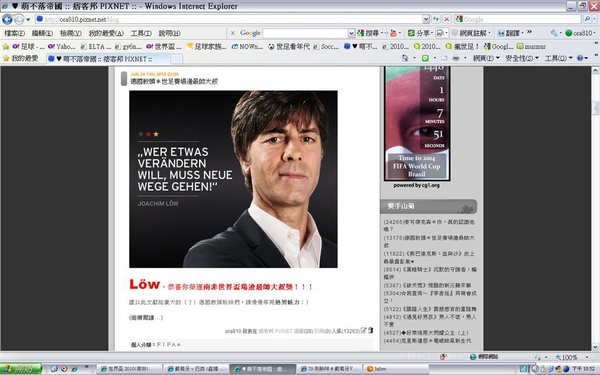The height and width of the screenshot is (375, 600).
Task: Click the Google Toolbar 分享 button
Action: pos(419,33)
